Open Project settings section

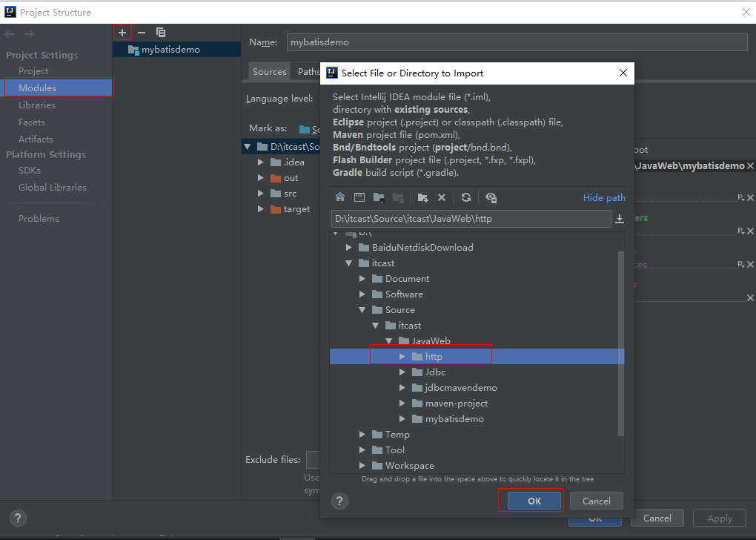tap(33, 71)
